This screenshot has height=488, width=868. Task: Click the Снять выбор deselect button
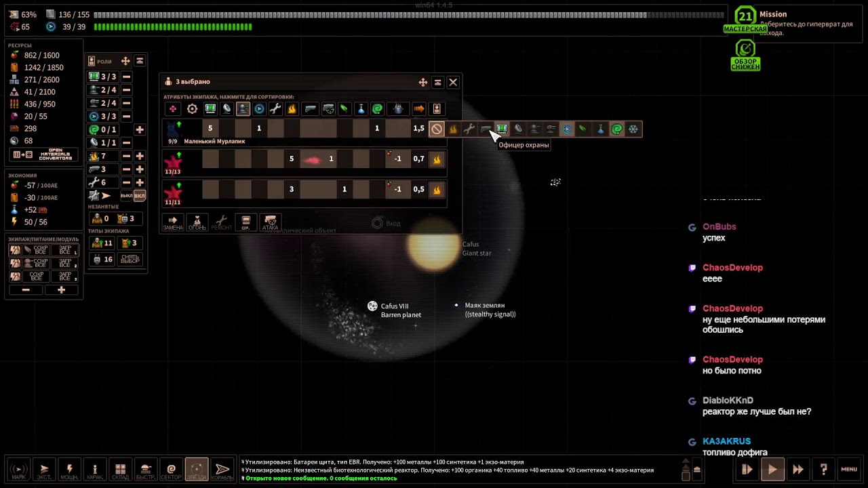(x=130, y=259)
